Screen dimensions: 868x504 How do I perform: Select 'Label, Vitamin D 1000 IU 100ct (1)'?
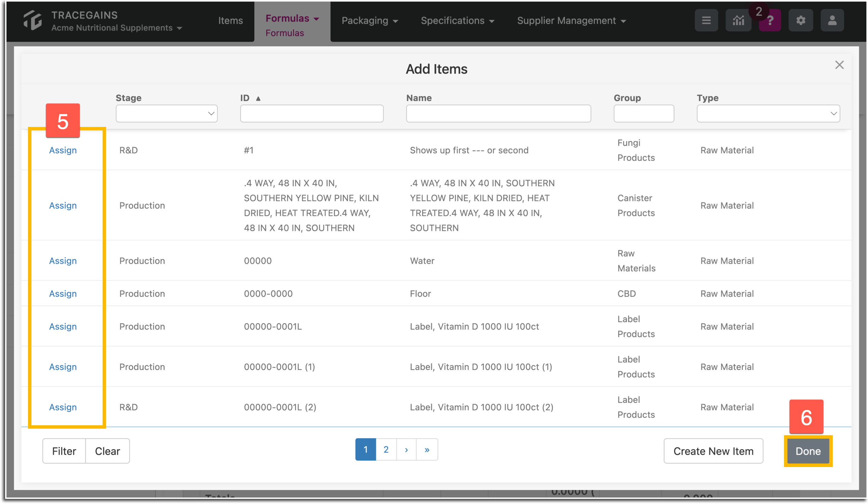[481, 367]
